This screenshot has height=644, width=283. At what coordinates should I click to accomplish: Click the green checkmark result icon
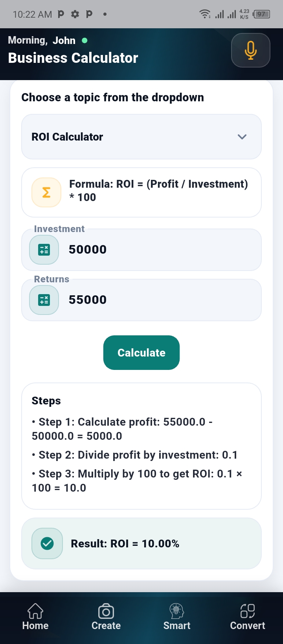click(47, 543)
